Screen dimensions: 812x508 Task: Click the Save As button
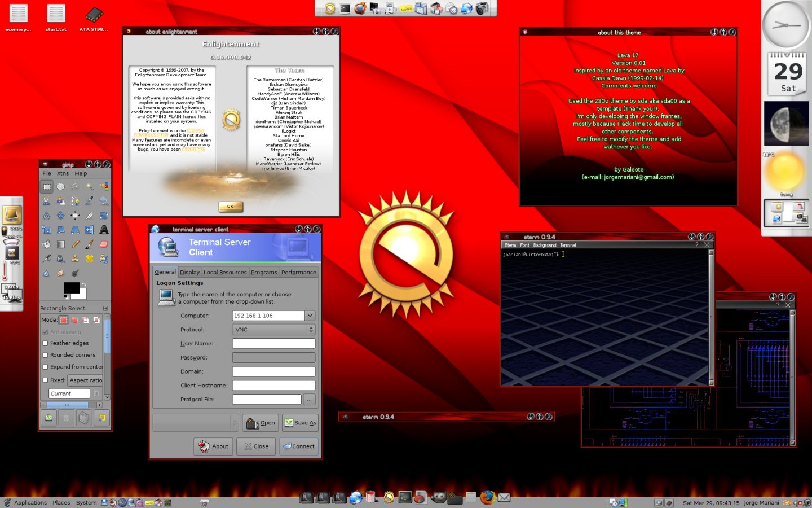(x=300, y=423)
